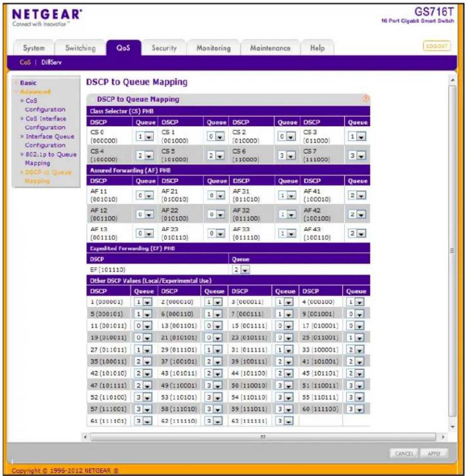Screen dimensions: 467x476
Task: Open queue dropdown for DSCP 15 (001111)
Action: pos(284,326)
